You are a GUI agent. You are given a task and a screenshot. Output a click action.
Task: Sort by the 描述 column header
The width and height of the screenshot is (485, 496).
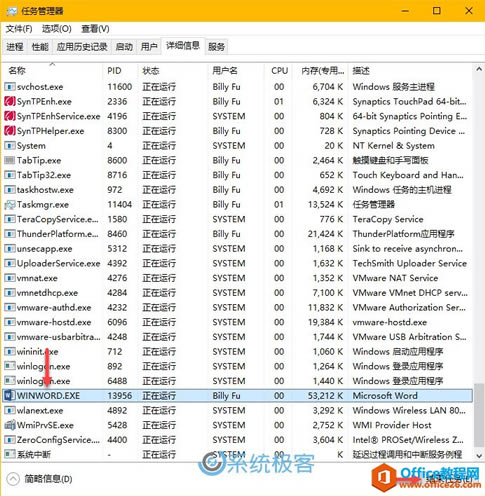(x=410, y=71)
